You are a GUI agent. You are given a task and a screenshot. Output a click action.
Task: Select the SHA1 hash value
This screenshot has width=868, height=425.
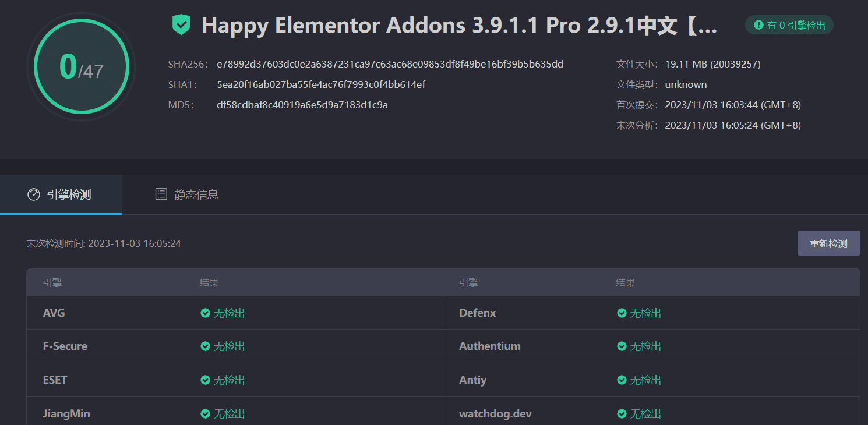[321, 84]
